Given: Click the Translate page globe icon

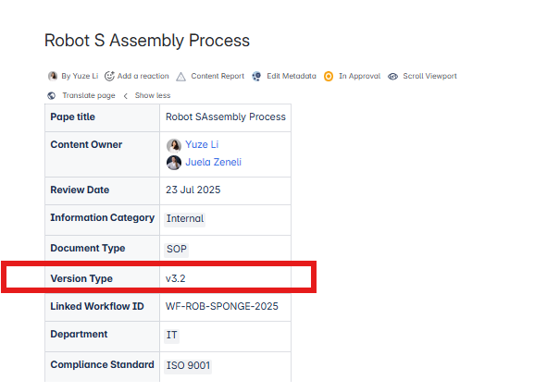Looking at the screenshot, I should click(52, 95).
